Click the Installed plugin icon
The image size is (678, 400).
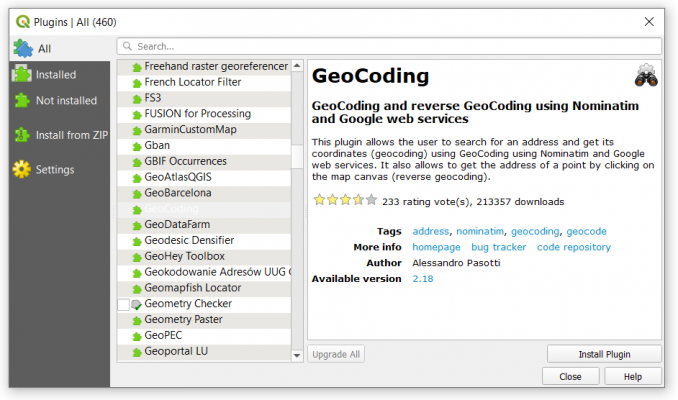click(x=22, y=74)
